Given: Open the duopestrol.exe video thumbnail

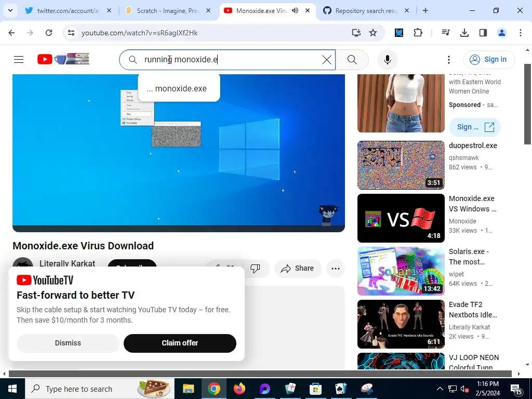Looking at the screenshot, I should [x=401, y=165].
